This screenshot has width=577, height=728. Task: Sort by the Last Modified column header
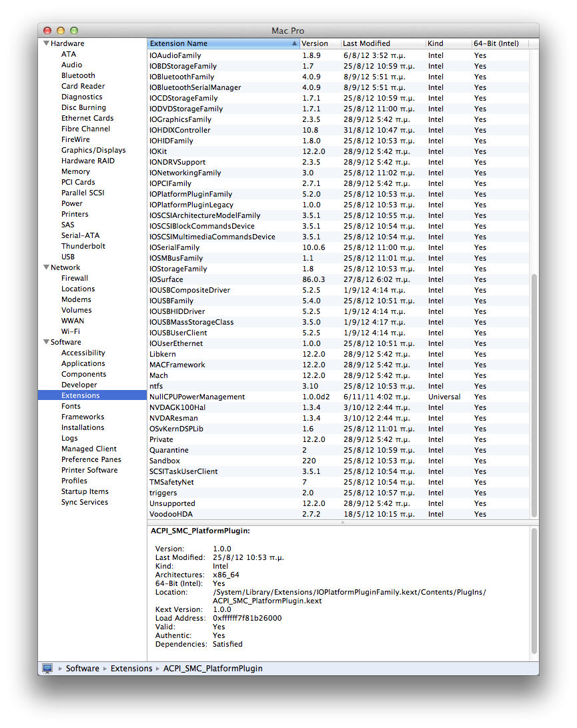384,43
